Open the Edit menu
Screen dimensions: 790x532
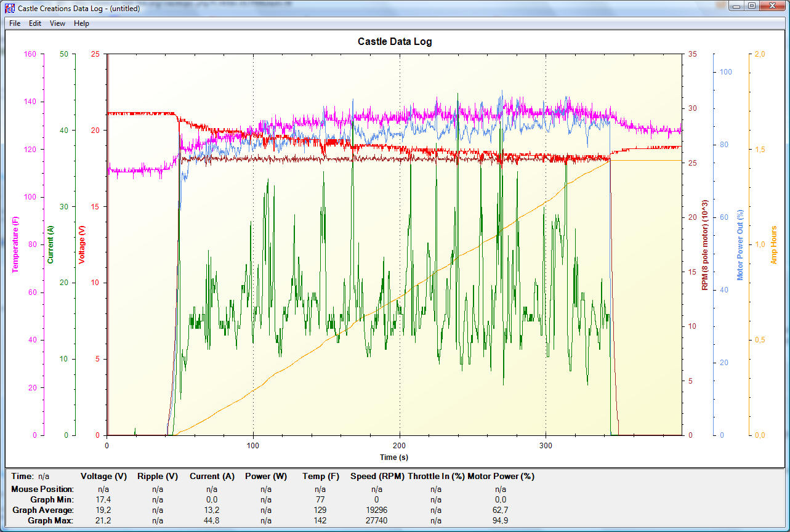click(x=35, y=23)
